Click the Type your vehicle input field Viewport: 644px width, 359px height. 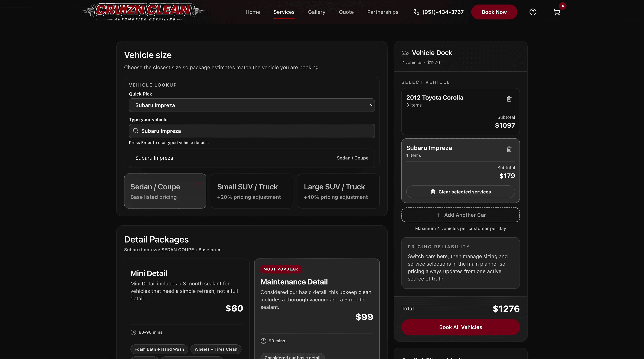coord(252,131)
